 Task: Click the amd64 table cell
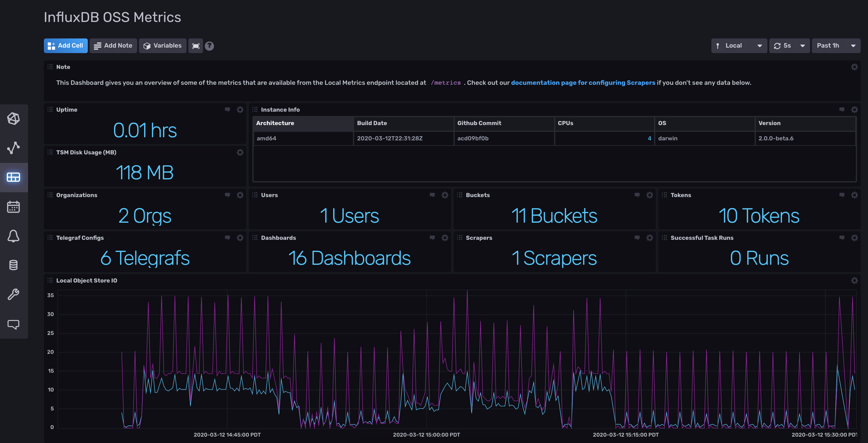(303, 138)
